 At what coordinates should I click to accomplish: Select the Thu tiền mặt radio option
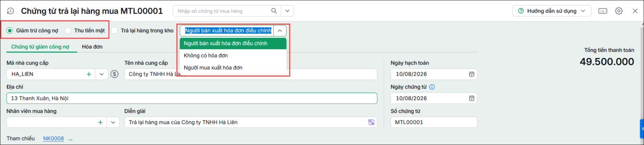68,31
